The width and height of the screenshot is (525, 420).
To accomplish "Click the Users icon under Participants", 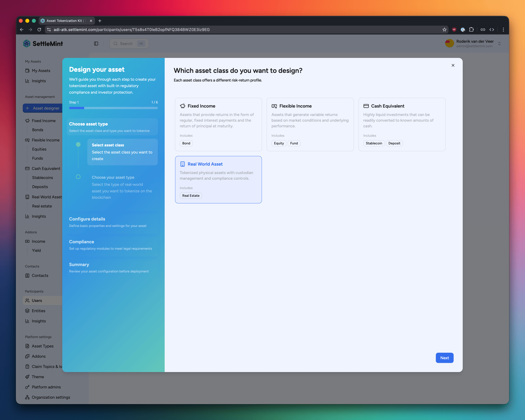I will [x=27, y=300].
